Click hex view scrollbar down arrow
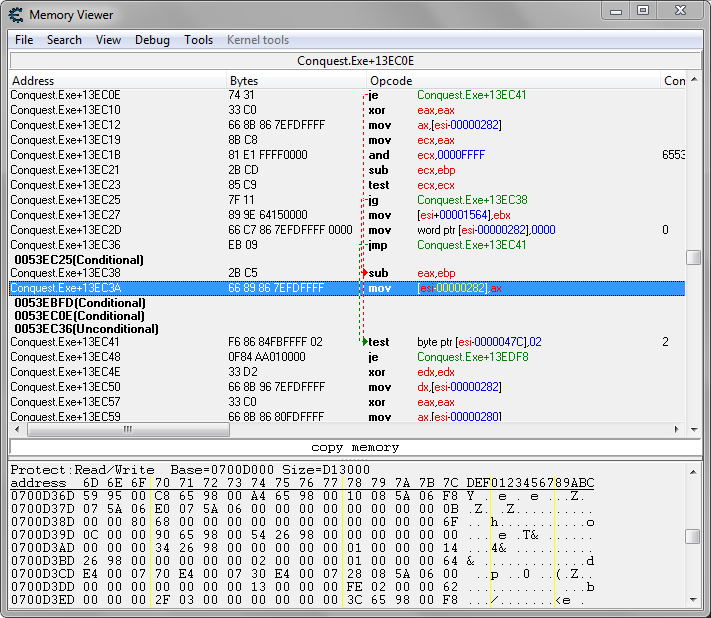711x618 pixels. 693,599
